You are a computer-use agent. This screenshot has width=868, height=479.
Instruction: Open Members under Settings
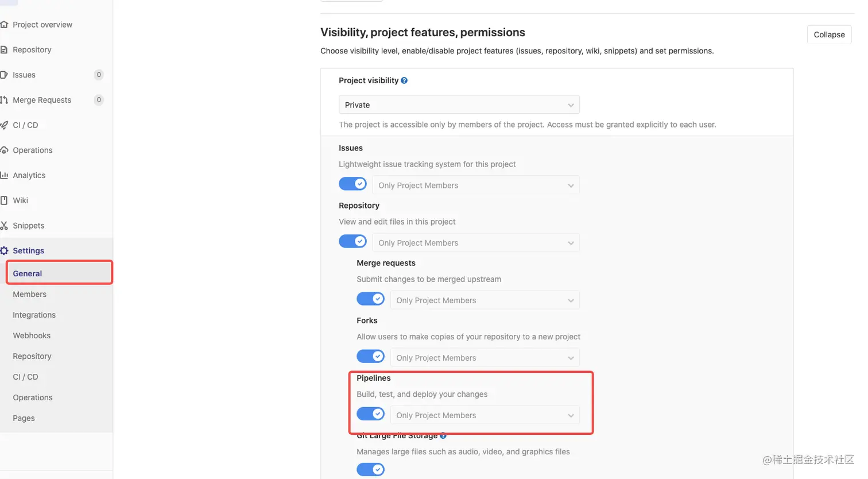click(x=30, y=294)
